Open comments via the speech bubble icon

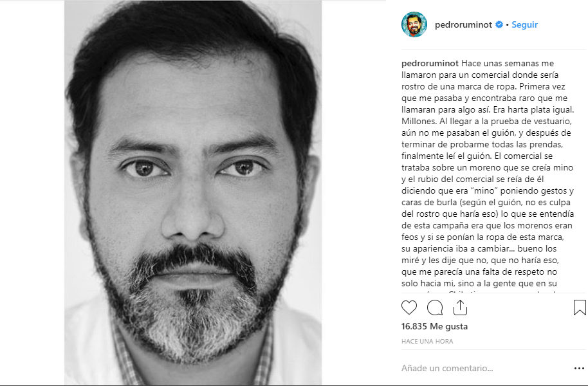435,308
